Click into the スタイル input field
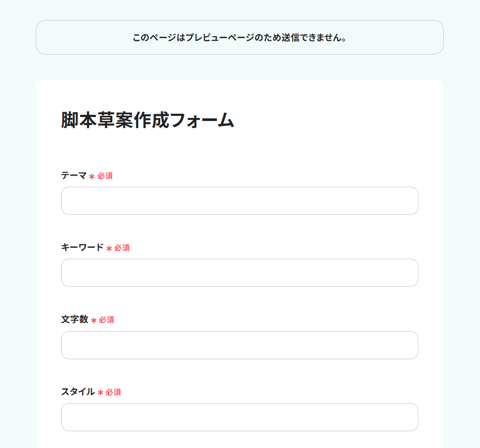480x448 pixels. [x=239, y=417]
